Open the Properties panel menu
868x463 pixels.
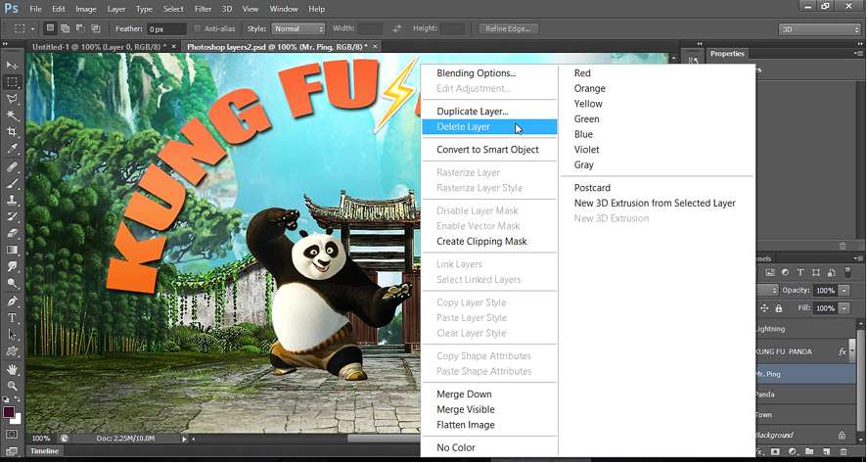click(858, 54)
